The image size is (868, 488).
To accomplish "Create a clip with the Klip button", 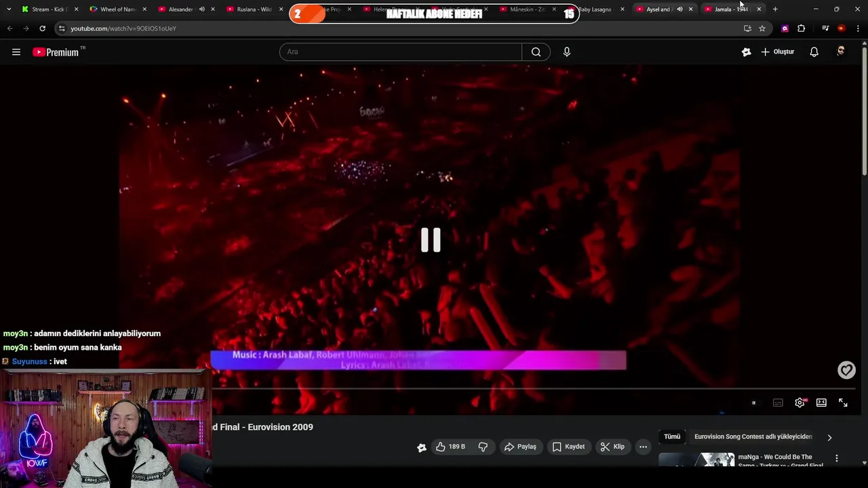I will 612,447.
